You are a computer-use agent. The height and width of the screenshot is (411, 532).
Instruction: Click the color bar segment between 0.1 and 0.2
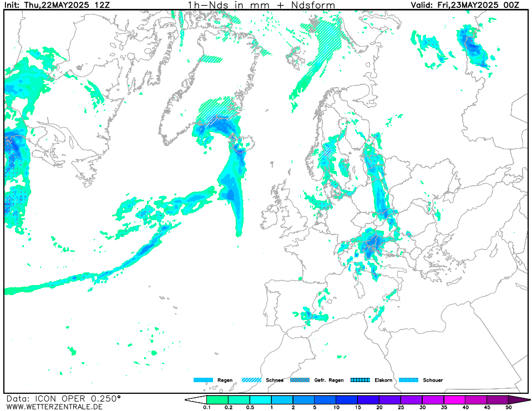217,400
